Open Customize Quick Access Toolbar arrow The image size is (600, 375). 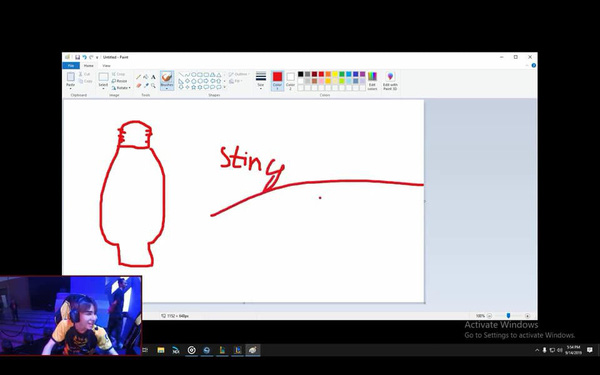[x=97, y=57]
